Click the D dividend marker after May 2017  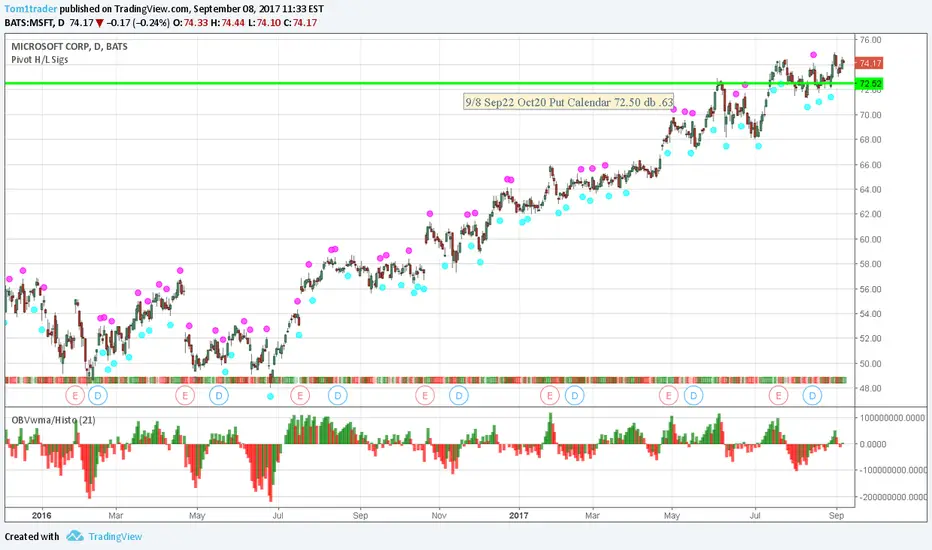pyautogui.click(x=693, y=395)
